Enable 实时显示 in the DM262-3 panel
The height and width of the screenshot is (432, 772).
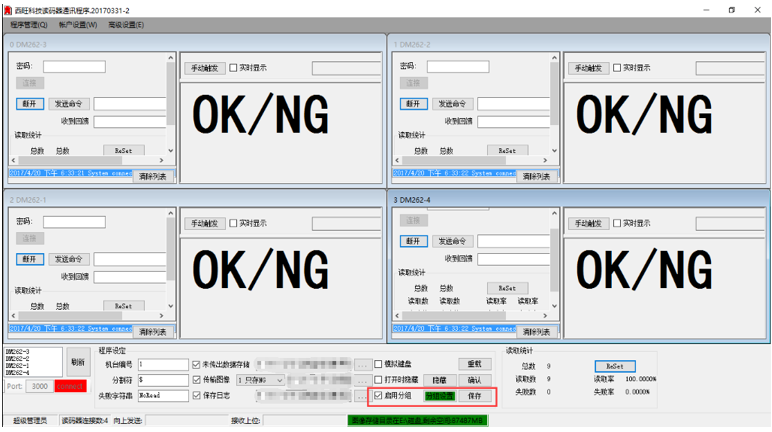(233, 68)
